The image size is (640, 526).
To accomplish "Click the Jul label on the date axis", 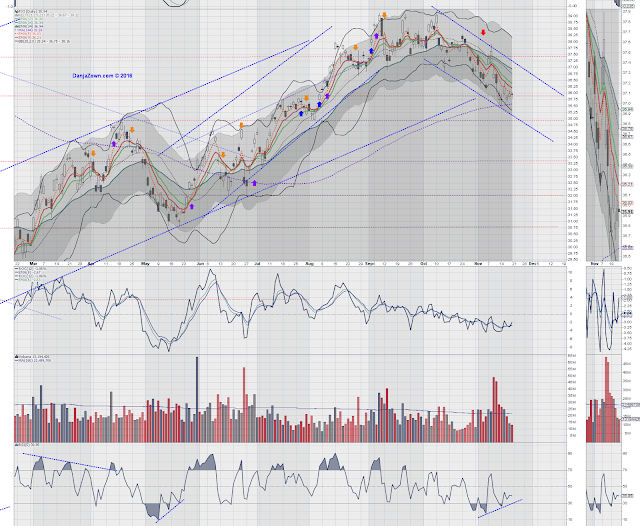I will [x=258, y=264].
